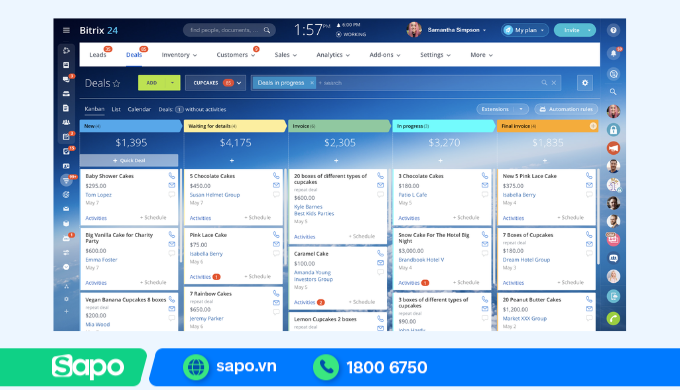Open the 7 Rainbow Cakes deal title
The width and height of the screenshot is (680, 390).
click(x=211, y=294)
